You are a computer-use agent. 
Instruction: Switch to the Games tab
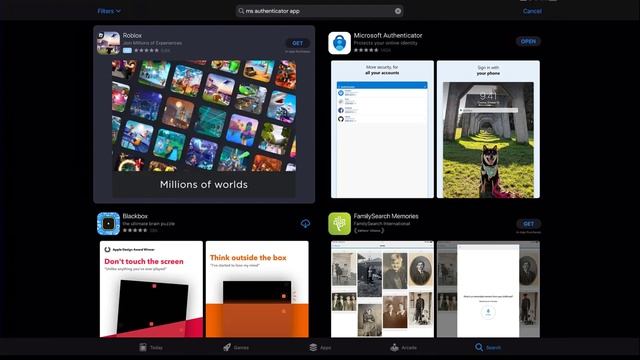[236, 347]
